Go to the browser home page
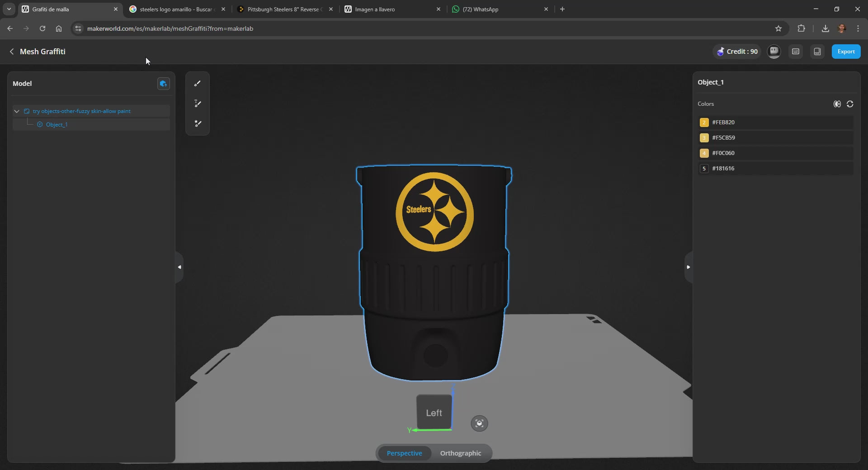This screenshot has width=868, height=470. coord(59,28)
